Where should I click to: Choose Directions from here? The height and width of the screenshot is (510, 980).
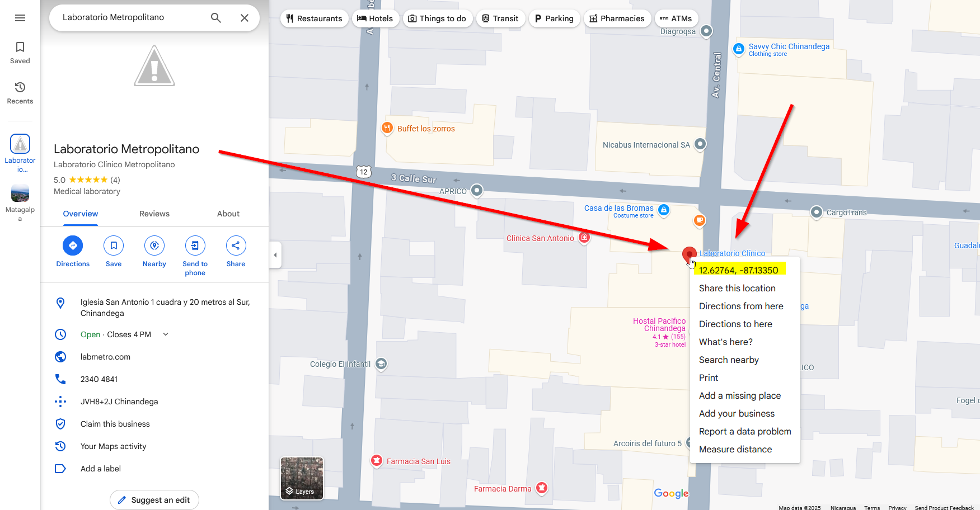pos(741,306)
